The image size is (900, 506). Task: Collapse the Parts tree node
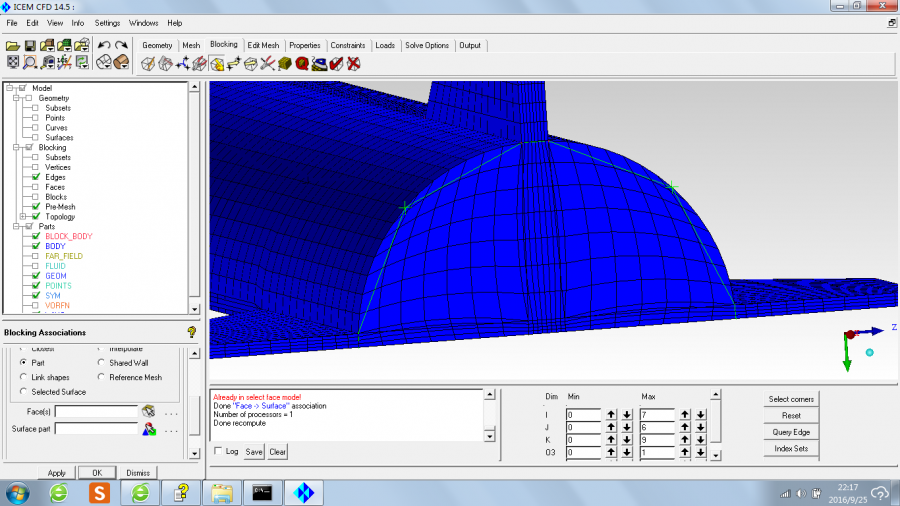[15, 227]
